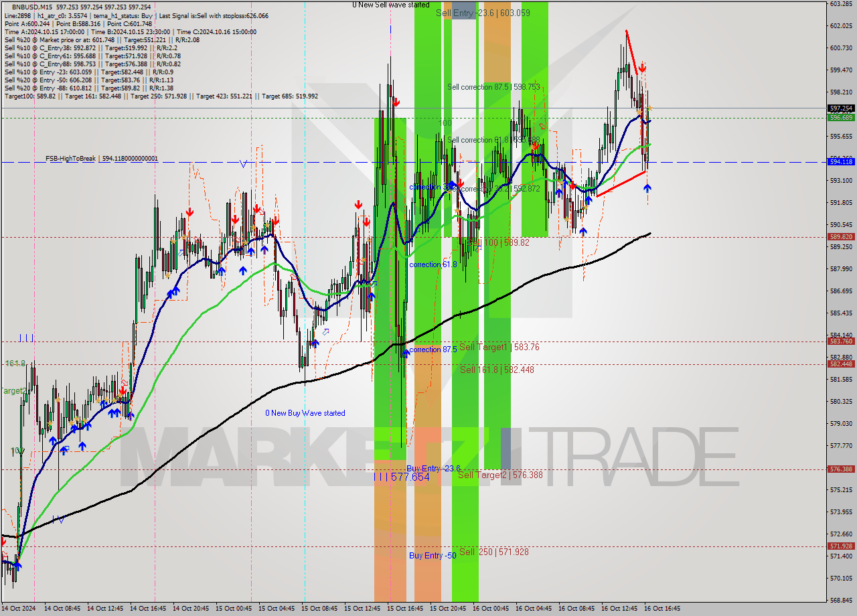The image size is (857, 616).
Task: Click the 'Sell 100 | 589.82' label
Action: (497, 242)
